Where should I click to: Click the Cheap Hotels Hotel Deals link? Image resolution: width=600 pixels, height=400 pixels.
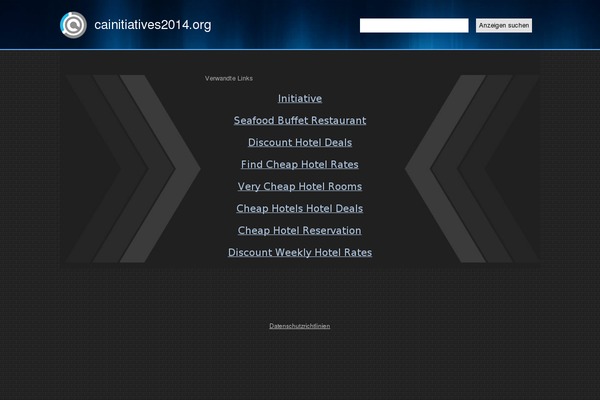(x=299, y=208)
